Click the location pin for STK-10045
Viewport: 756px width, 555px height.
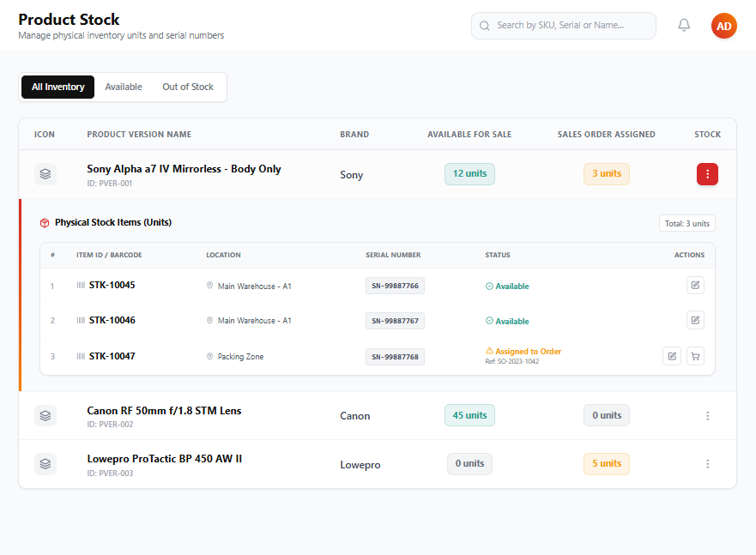coord(209,285)
